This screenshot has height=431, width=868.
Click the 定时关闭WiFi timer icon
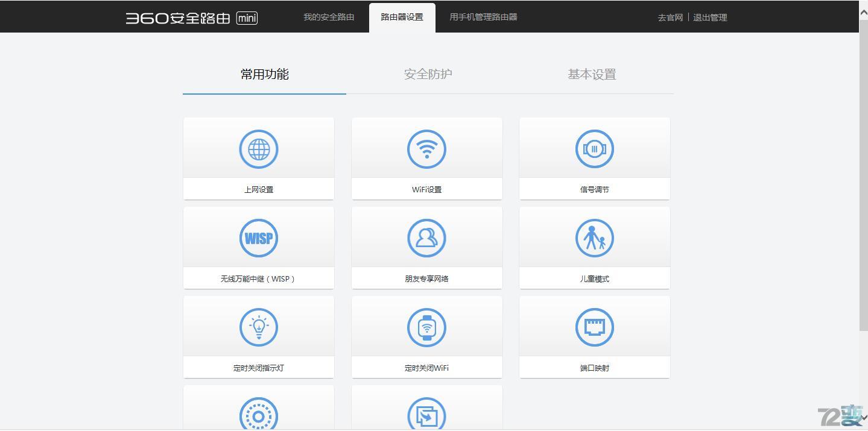tap(426, 327)
